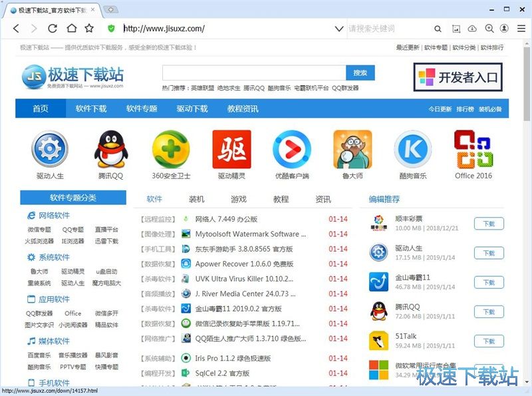Click the 开发者入口 banner button
The width and height of the screenshot is (532, 396).
coord(458,77)
